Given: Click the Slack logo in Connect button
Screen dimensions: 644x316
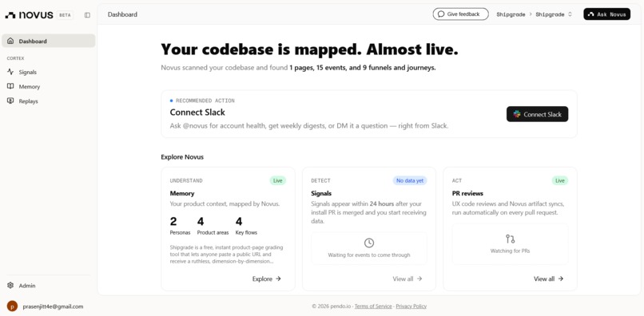Looking at the screenshot, I should (517, 114).
